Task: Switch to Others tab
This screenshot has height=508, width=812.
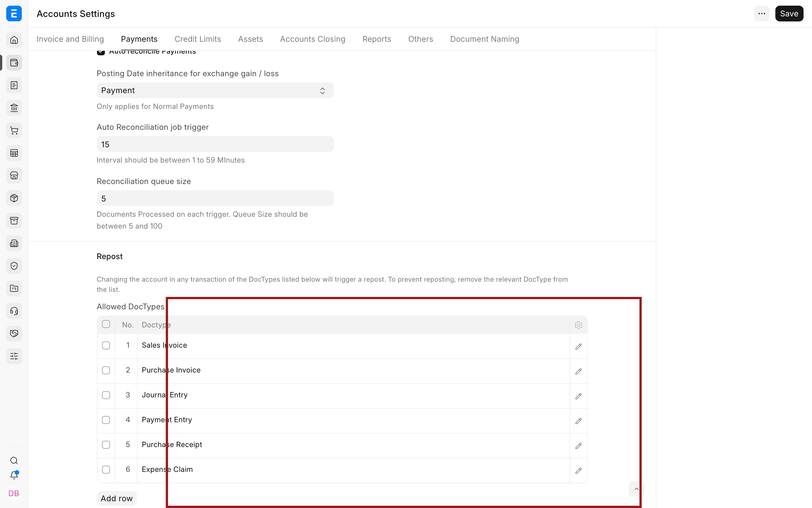Action: point(420,39)
